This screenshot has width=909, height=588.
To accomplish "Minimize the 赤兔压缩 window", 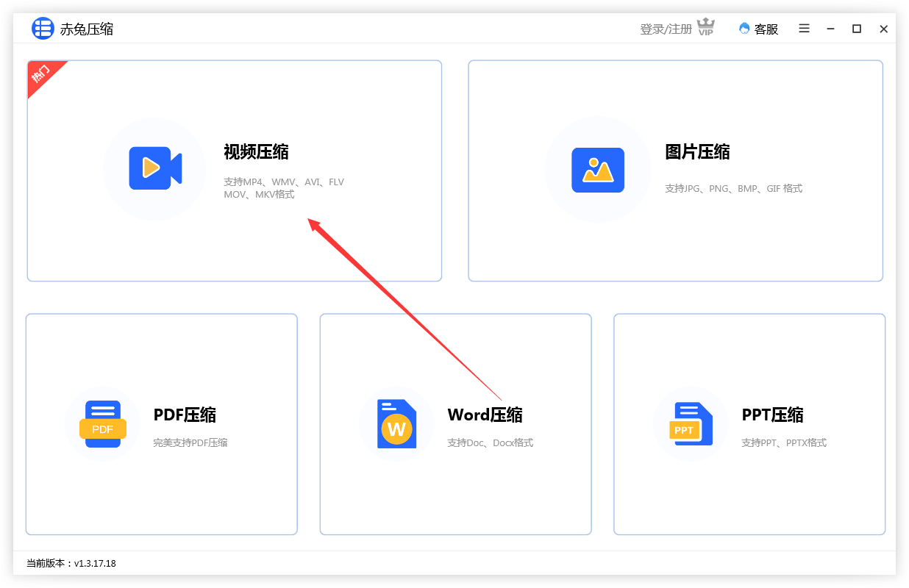I will pyautogui.click(x=830, y=29).
